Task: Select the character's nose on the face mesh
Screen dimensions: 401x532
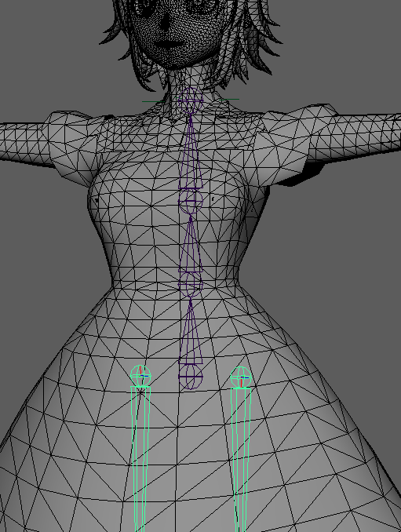Action: click(x=165, y=25)
